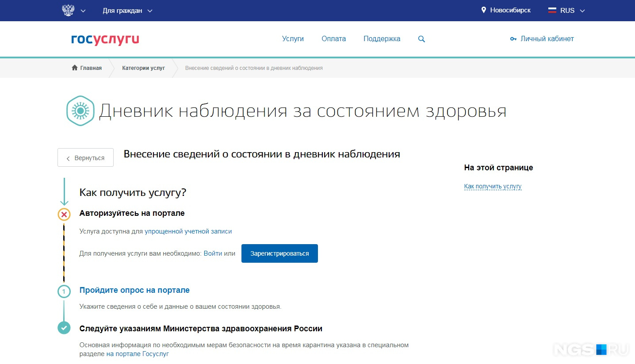Click heading 'Следуйте указаниям Министерства здравоохранения России'
Viewport: 635px width, 364px height.
tap(201, 329)
